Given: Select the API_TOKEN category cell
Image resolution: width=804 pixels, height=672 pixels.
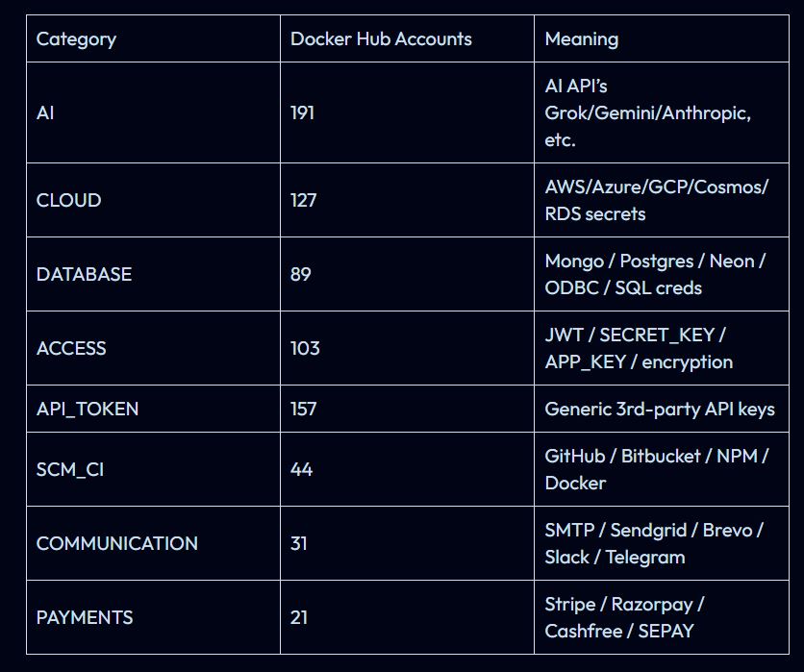Looking at the screenshot, I should [x=88, y=409].
